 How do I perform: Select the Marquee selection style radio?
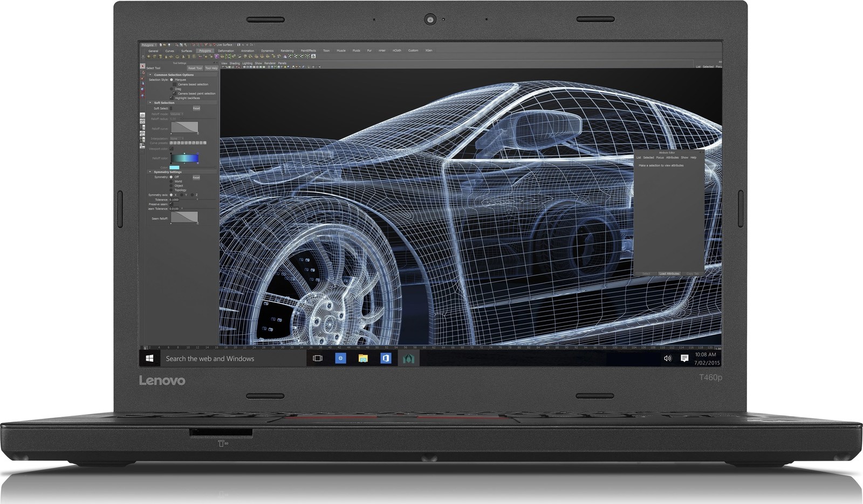(172, 80)
